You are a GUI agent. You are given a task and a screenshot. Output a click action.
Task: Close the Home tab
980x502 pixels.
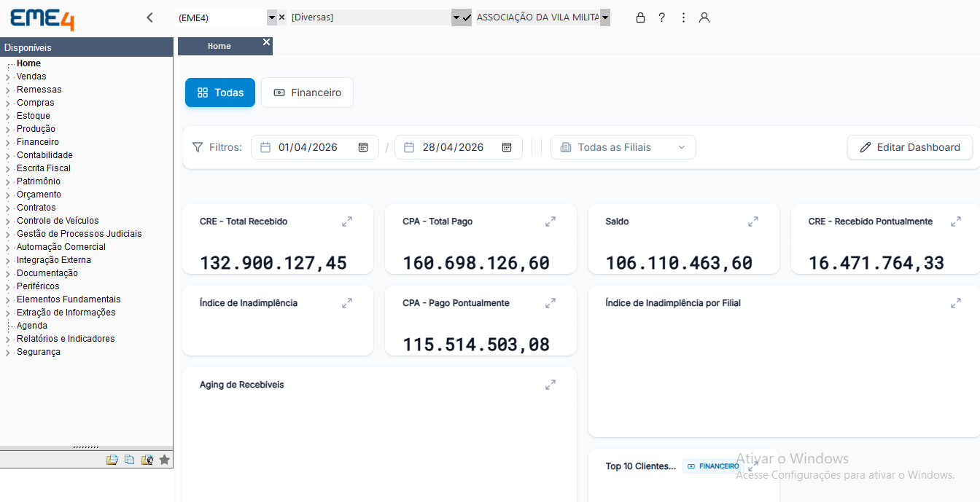click(x=267, y=42)
